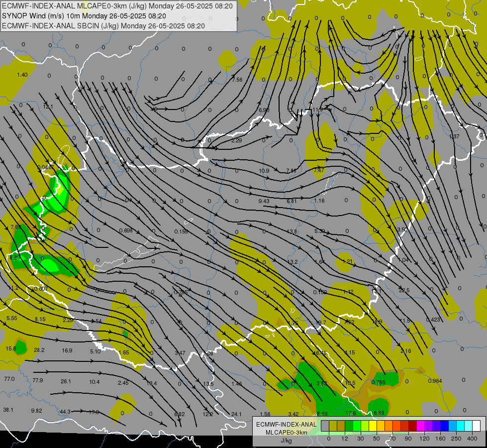Viewport: 487px width, 448px height.
Task: Click the map value '0.964'
Action: click(x=435, y=381)
